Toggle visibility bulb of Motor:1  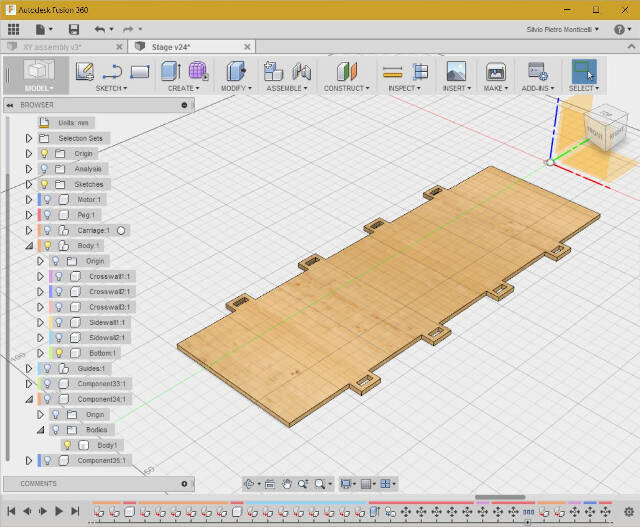(48, 200)
